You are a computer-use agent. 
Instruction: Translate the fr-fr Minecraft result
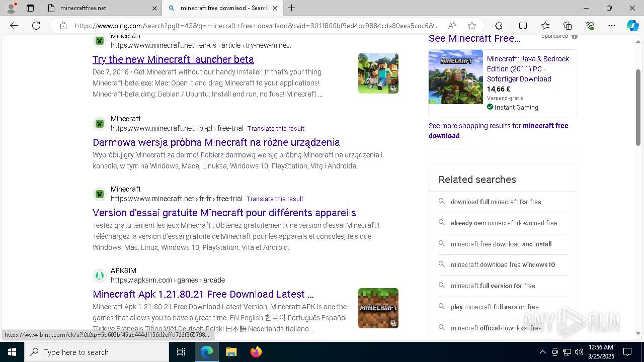pos(275,199)
